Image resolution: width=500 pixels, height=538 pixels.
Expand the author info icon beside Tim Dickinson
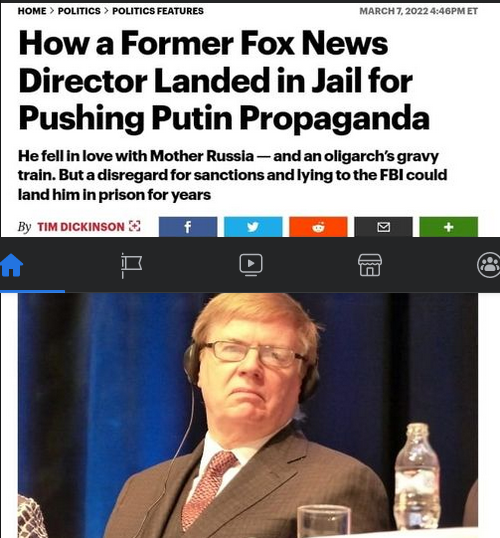[x=135, y=226]
